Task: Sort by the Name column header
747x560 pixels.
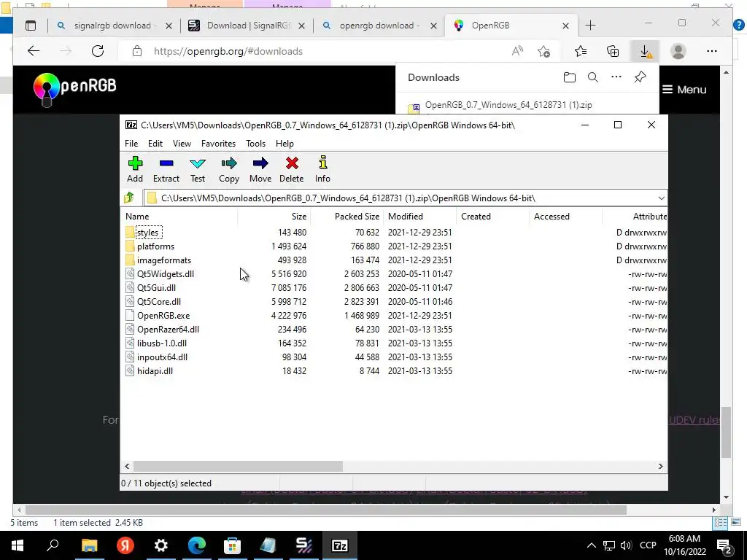Action: pyautogui.click(x=179, y=216)
